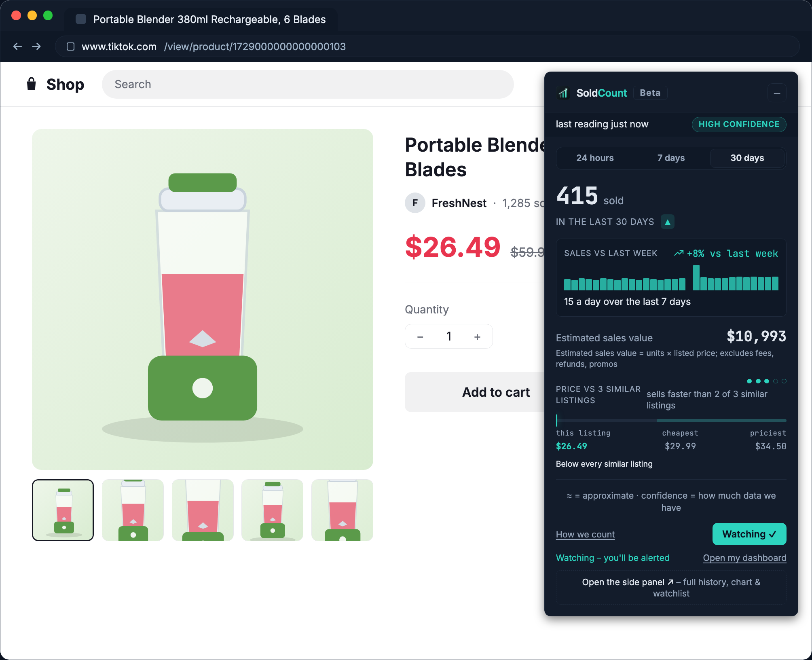The height and width of the screenshot is (660, 812).
Task: Increase quantity with the plus button
Action: tap(477, 336)
